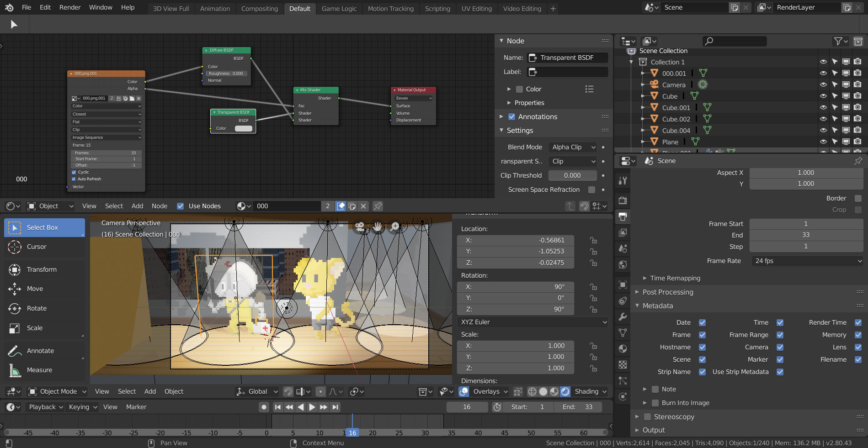The image size is (868, 448).
Task: Hide the Camera object in viewport
Action: [x=823, y=84]
